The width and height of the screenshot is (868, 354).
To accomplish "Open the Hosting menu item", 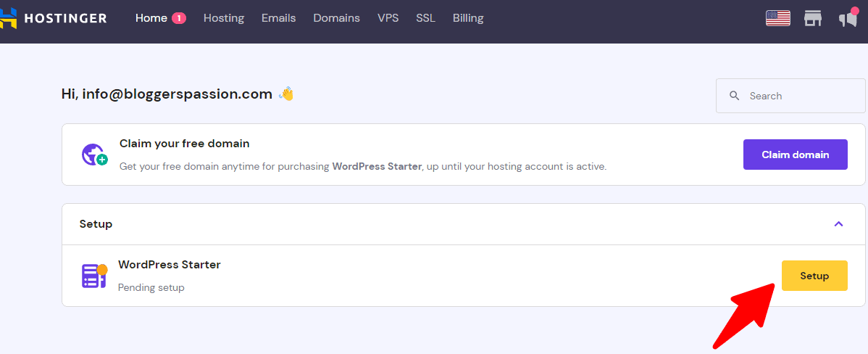I will [x=224, y=18].
